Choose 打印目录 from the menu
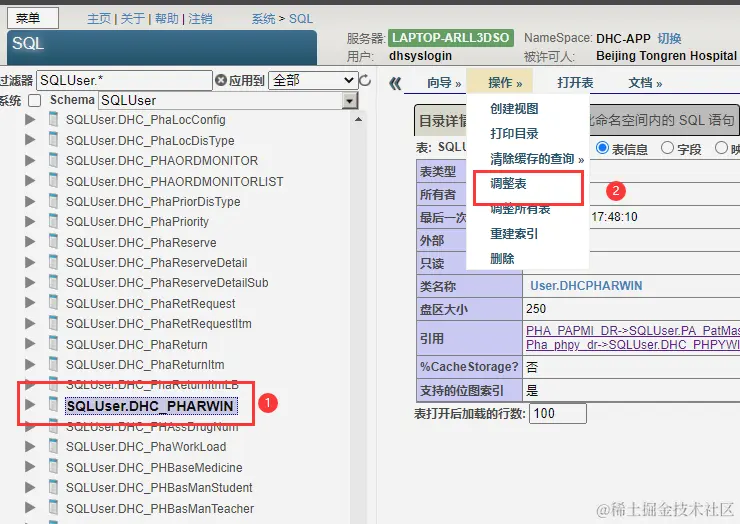740x524 pixels. [x=514, y=134]
